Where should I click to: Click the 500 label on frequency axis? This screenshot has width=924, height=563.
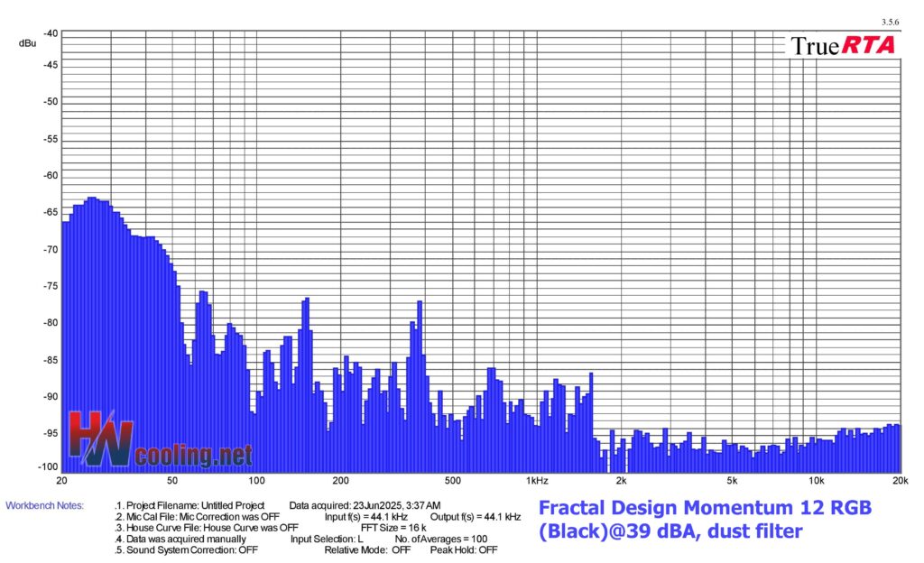click(452, 481)
